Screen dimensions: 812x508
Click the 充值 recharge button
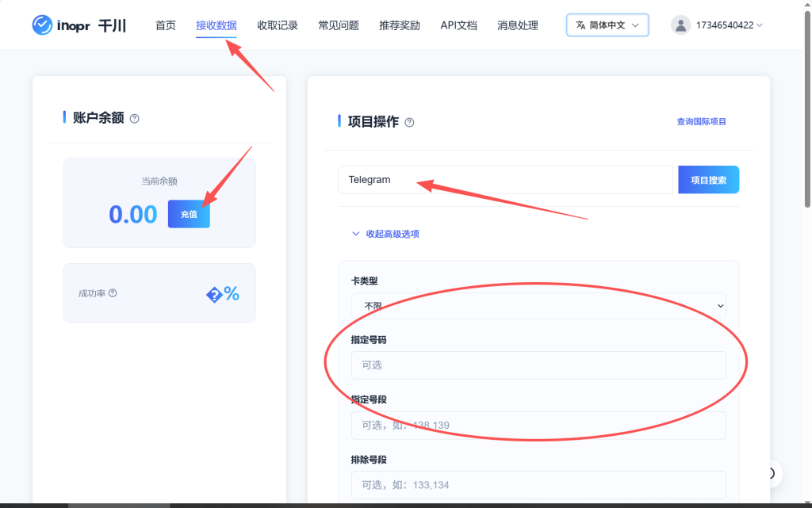(189, 214)
